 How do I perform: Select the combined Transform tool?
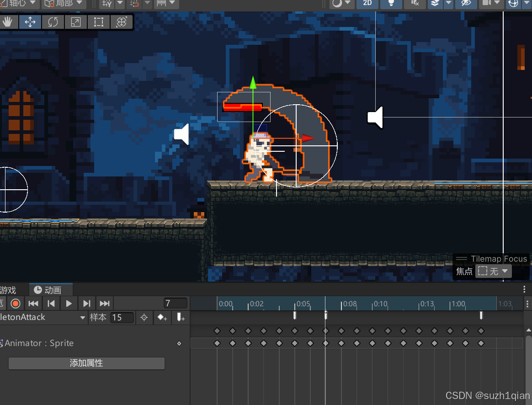122,22
